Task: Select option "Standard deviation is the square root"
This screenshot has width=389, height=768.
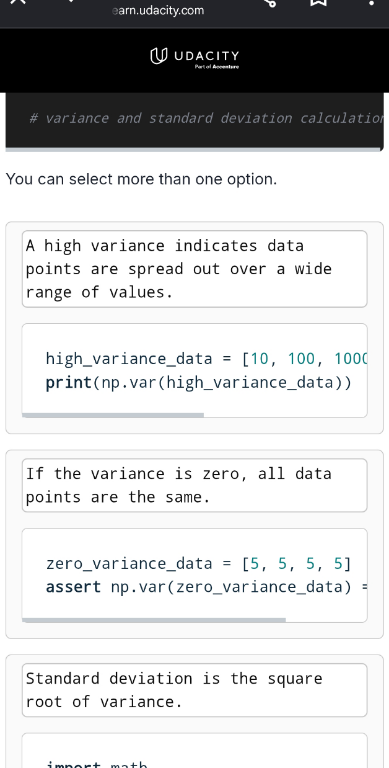Action: point(194,690)
